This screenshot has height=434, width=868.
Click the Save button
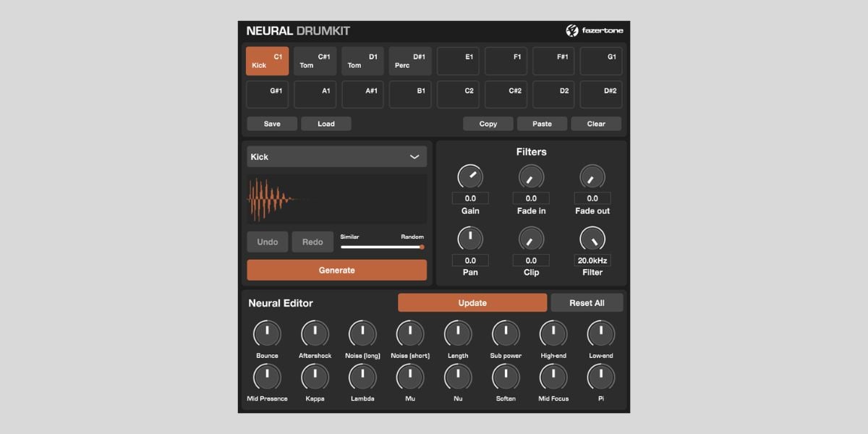click(x=272, y=124)
